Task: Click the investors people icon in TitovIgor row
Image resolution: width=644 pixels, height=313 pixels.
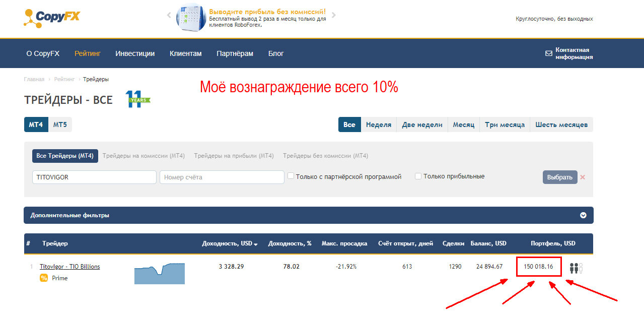Action: (x=577, y=268)
